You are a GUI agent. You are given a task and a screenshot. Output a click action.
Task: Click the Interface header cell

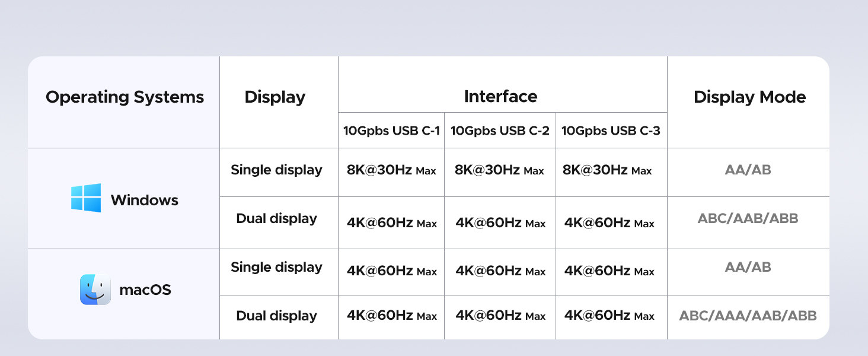click(501, 96)
